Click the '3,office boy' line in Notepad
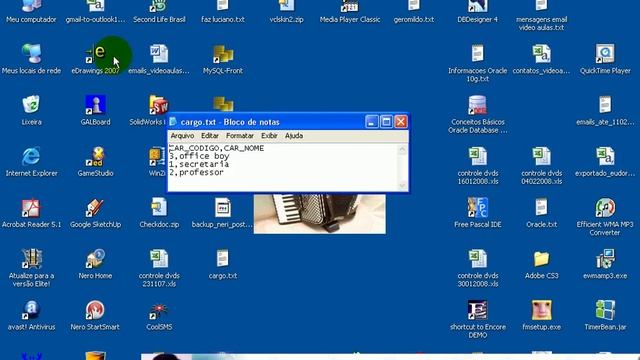640x360 pixels. coord(199,156)
